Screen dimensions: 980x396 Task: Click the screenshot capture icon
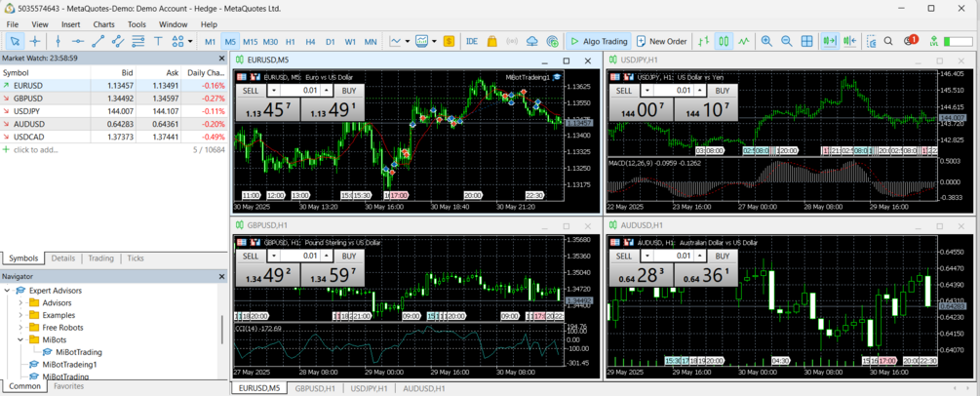[873, 41]
